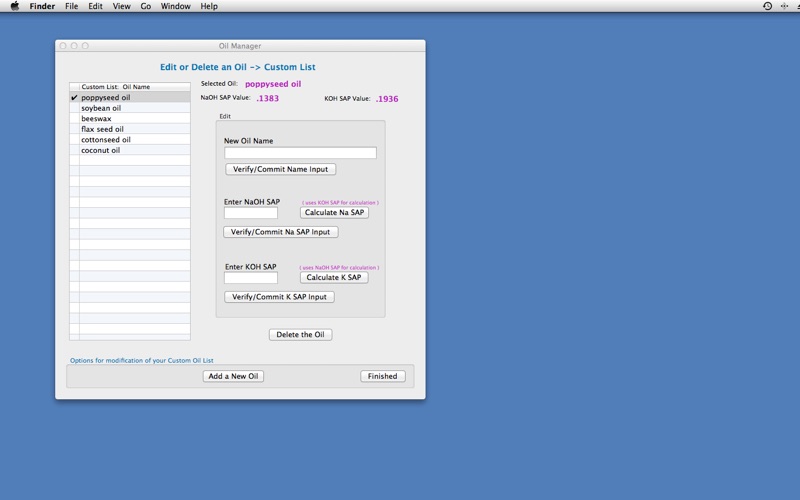Click the checkmark beside poppyseed oil
The width and height of the screenshot is (800, 500).
[74, 97]
